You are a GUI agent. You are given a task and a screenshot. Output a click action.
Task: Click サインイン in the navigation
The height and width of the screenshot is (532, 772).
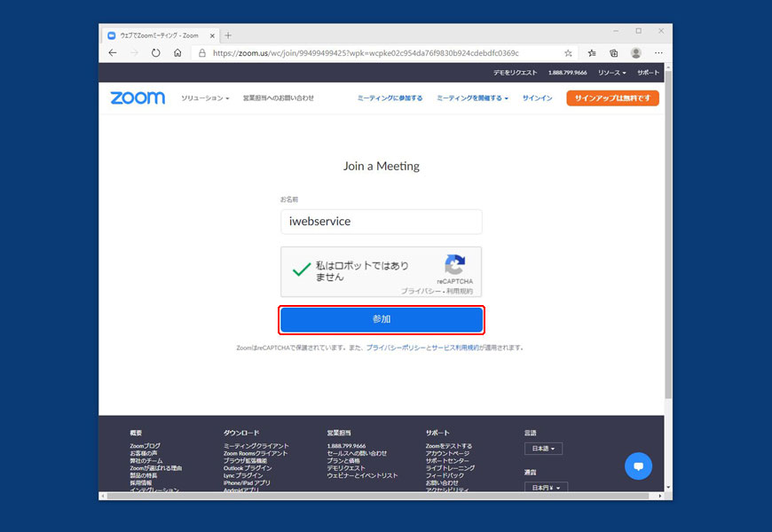[x=537, y=98]
